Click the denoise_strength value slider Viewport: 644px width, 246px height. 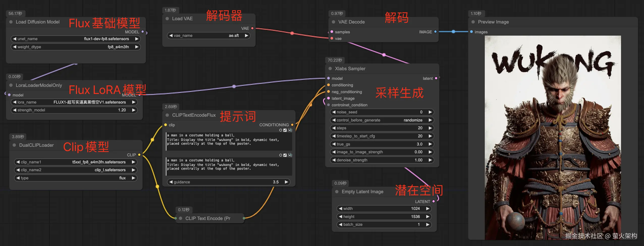pos(382,160)
